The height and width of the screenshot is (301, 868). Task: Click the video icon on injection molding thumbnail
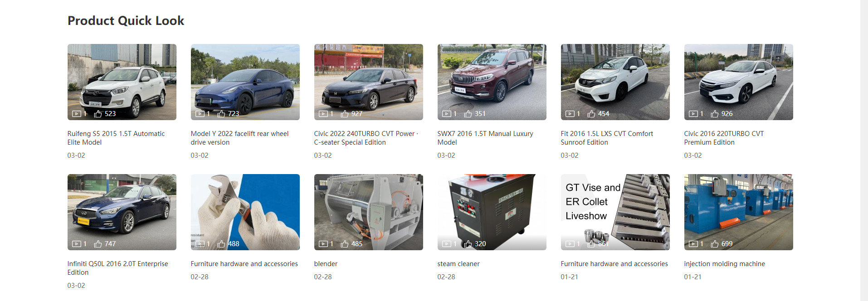(x=693, y=244)
